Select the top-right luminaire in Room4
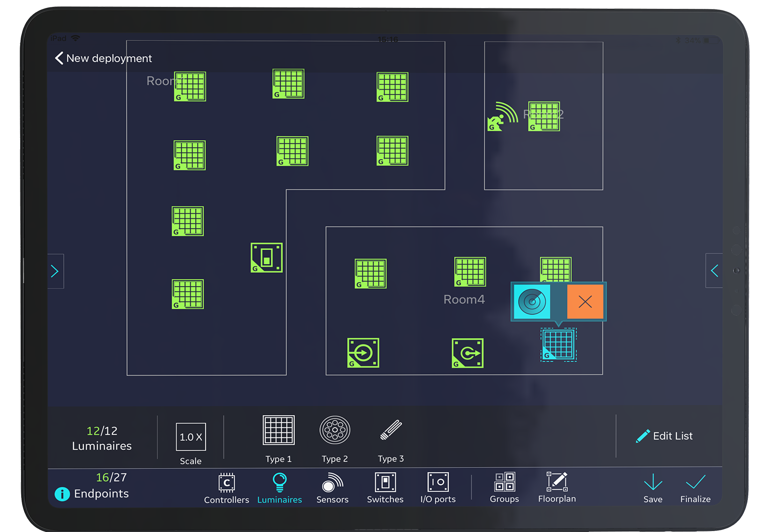The height and width of the screenshot is (532, 773). [556, 269]
